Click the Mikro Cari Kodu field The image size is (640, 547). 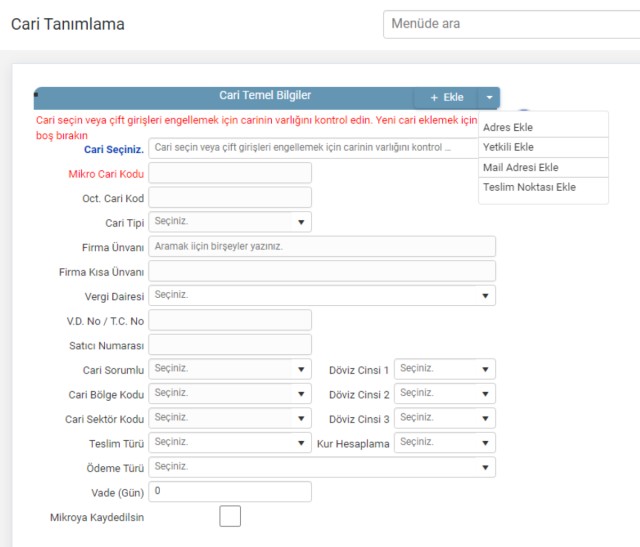[230, 173]
